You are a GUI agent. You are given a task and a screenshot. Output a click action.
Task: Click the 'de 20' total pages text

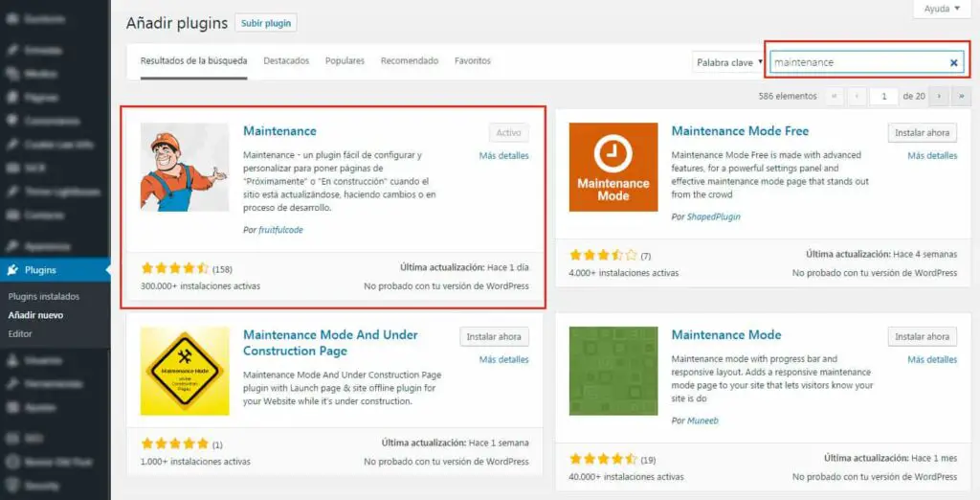[914, 97]
